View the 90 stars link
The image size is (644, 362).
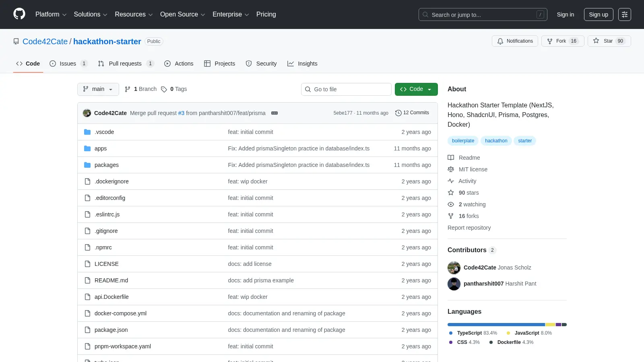(464, 193)
